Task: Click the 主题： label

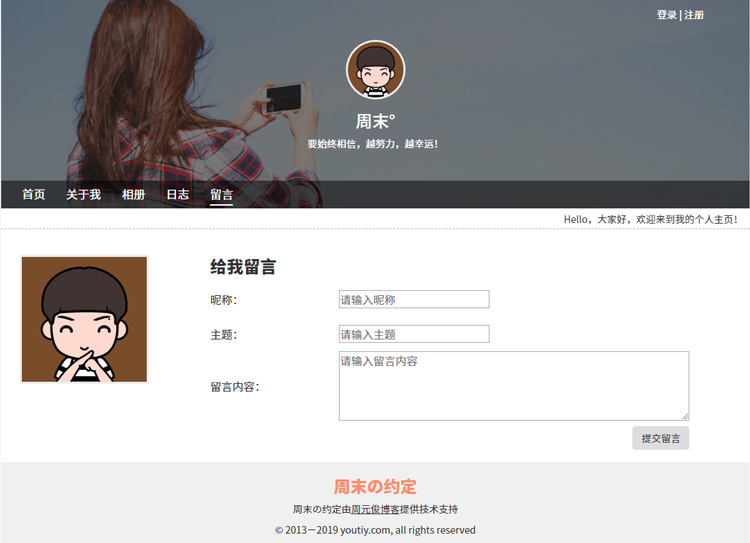Action: [224, 334]
